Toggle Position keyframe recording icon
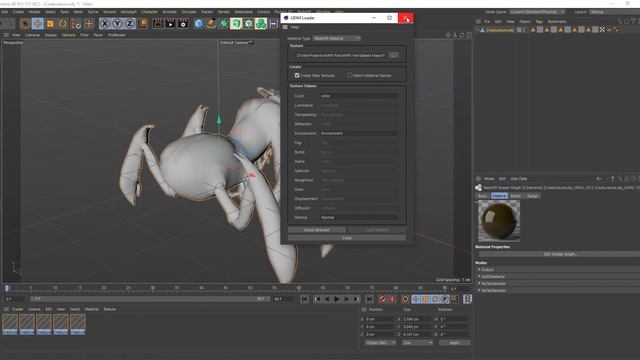 [416, 300]
